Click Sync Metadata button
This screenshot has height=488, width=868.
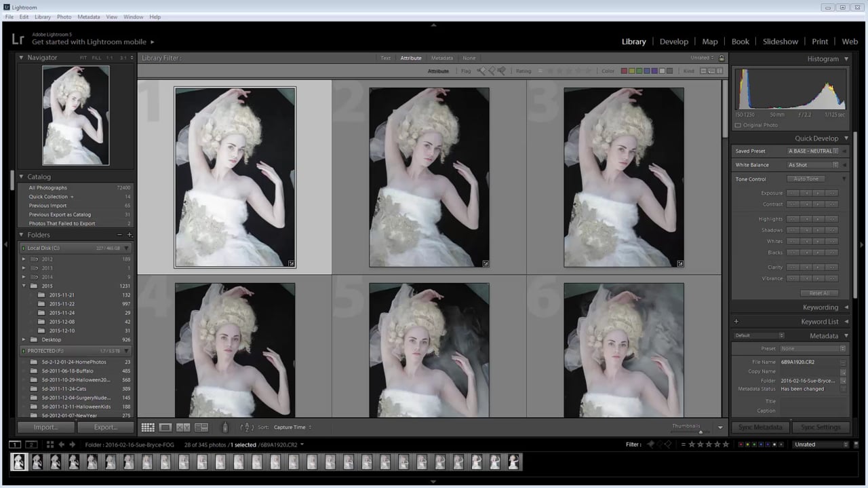[759, 428]
